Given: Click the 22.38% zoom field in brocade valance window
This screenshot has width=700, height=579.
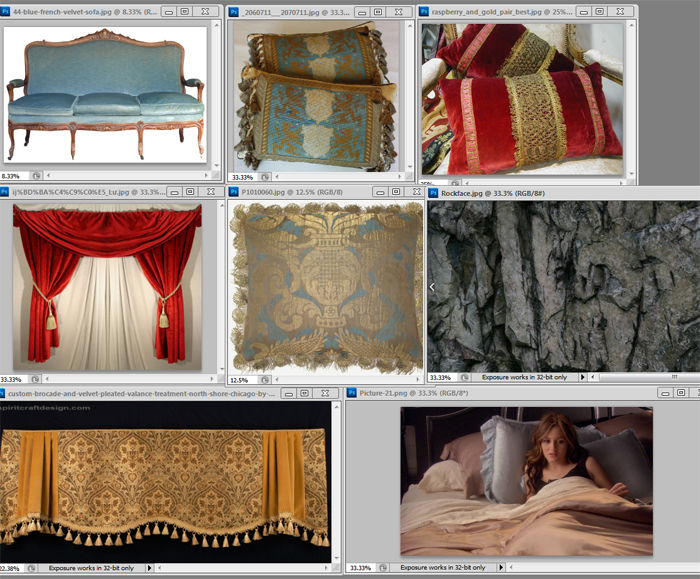Looking at the screenshot, I should point(13,568).
